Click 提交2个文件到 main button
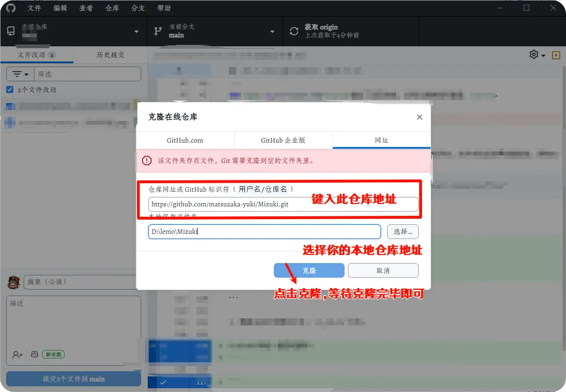Viewport: 566px width, 392px height. point(74,379)
